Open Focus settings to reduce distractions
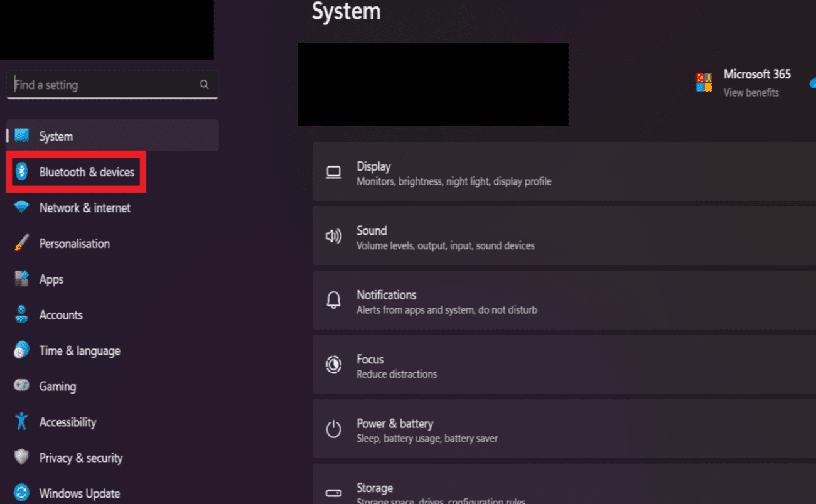The width and height of the screenshot is (816, 504). (x=563, y=366)
